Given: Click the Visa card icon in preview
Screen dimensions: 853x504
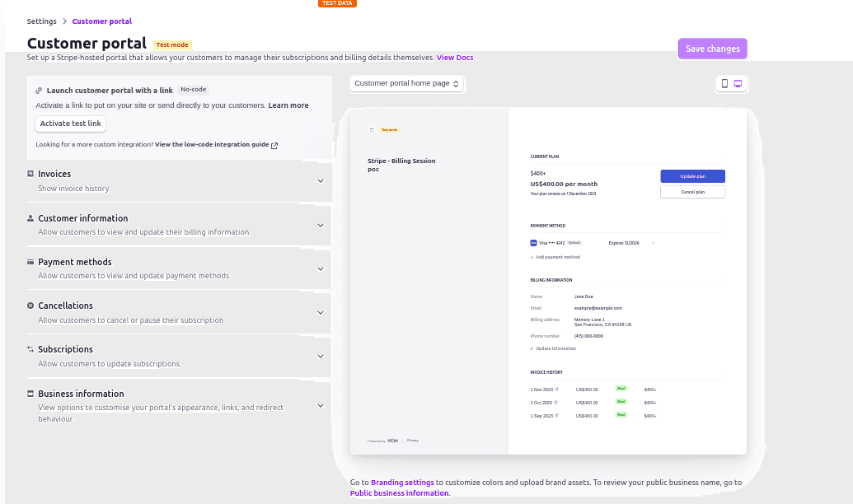Looking at the screenshot, I should point(534,243).
